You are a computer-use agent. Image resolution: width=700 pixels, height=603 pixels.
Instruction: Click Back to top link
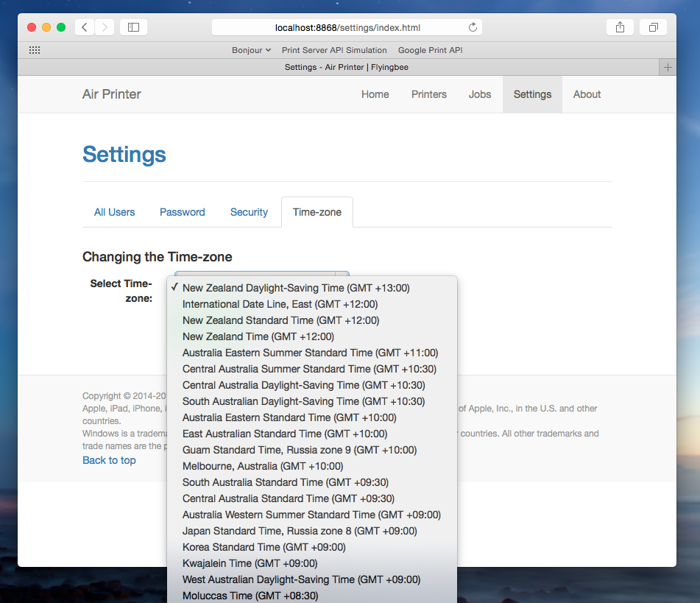click(x=109, y=460)
